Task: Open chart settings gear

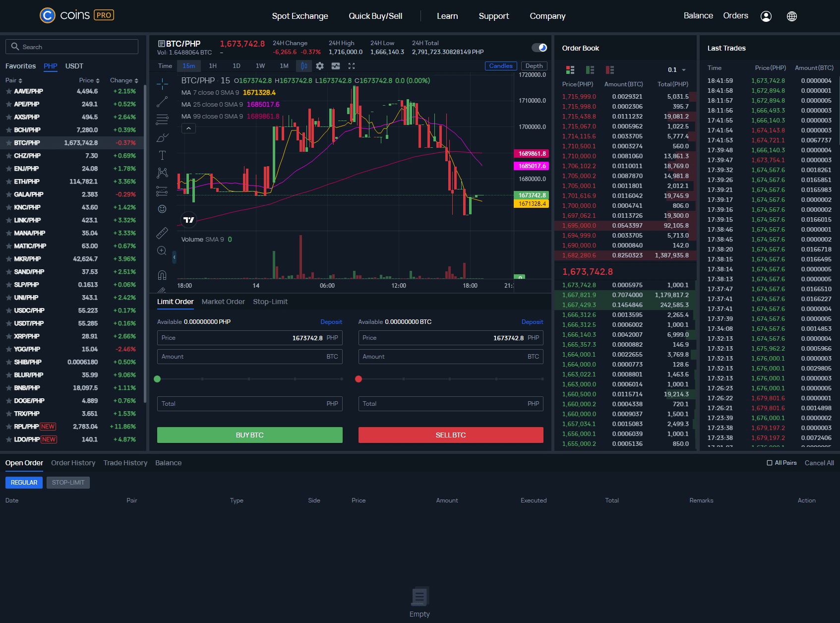Action: pyautogui.click(x=320, y=66)
